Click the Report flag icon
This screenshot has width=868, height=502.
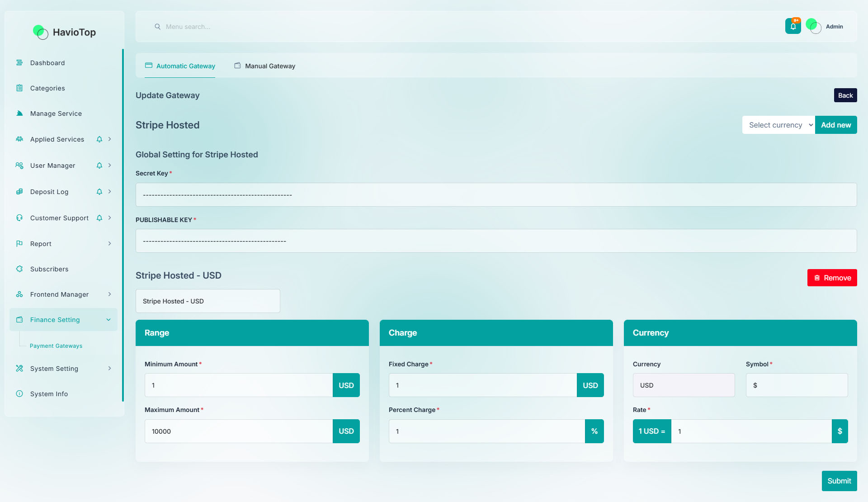pyautogui.click(x=19, y=244)
